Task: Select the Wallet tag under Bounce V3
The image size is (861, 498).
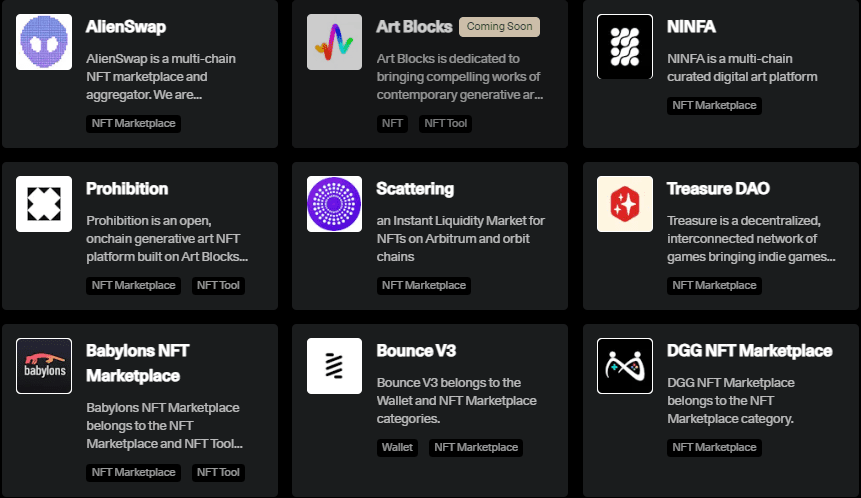Action: [397, 447]
